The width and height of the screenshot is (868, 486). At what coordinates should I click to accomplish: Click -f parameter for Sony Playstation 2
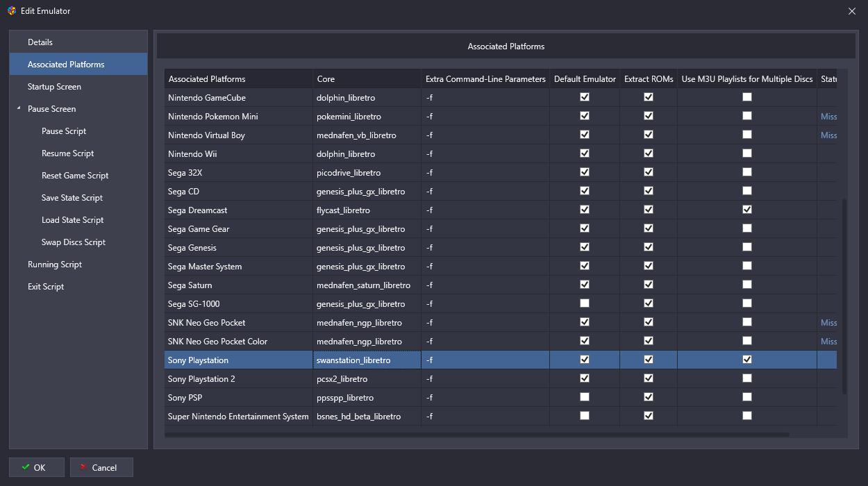[x=485, y=379]
